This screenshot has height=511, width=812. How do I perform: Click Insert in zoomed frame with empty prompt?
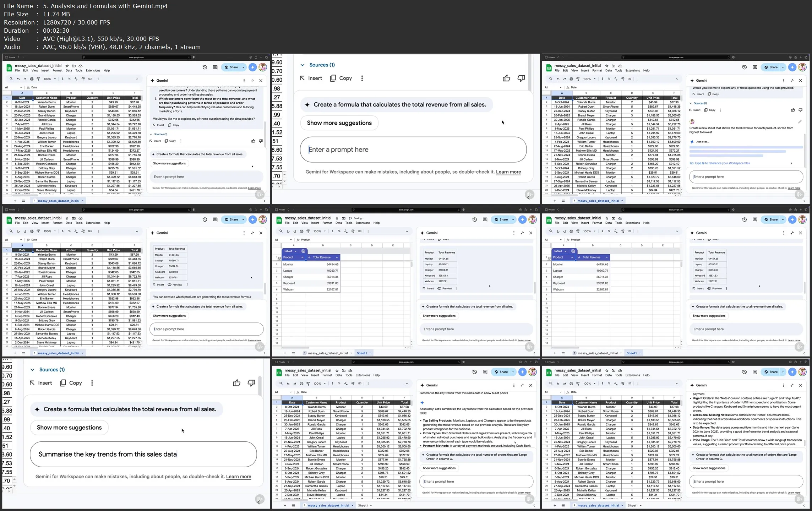coord(311,78)
